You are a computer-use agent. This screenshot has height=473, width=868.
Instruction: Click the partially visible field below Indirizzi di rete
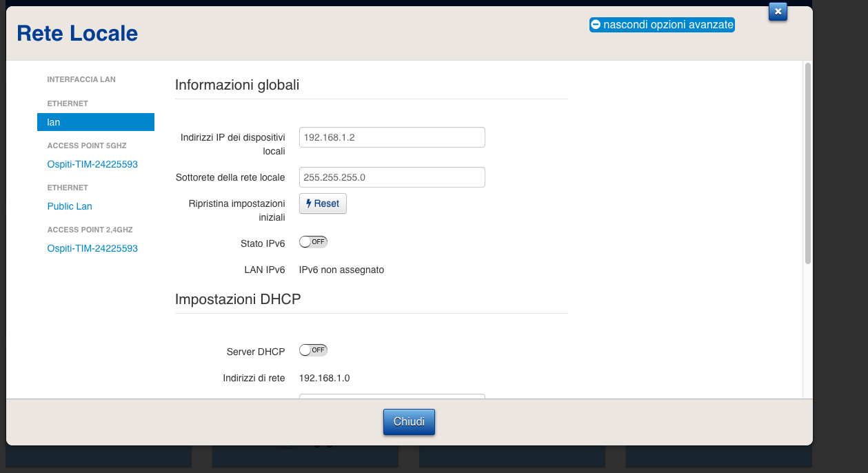[392, 396]
